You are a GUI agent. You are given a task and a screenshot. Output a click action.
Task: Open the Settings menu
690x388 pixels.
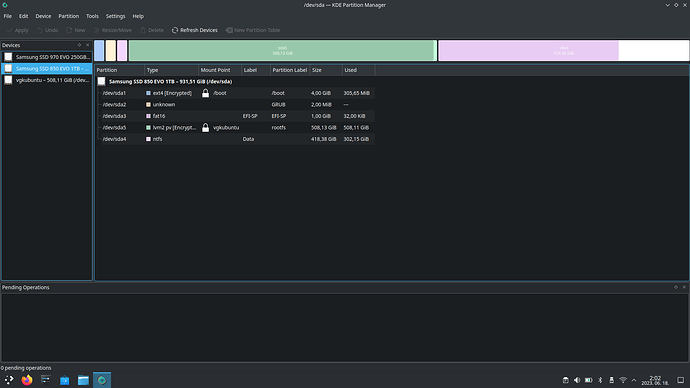(115, 16)
